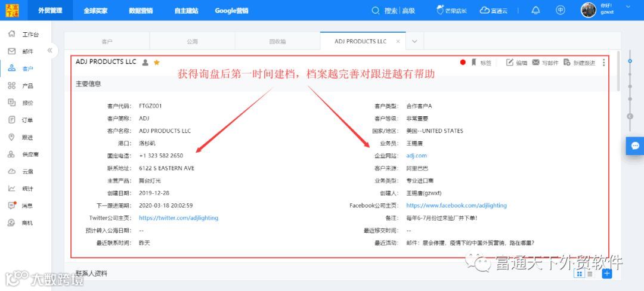The height and width of the screenshot is (291, 644).
Task: Switch to 自主建站 top menu
Action: tap(186, 11)
